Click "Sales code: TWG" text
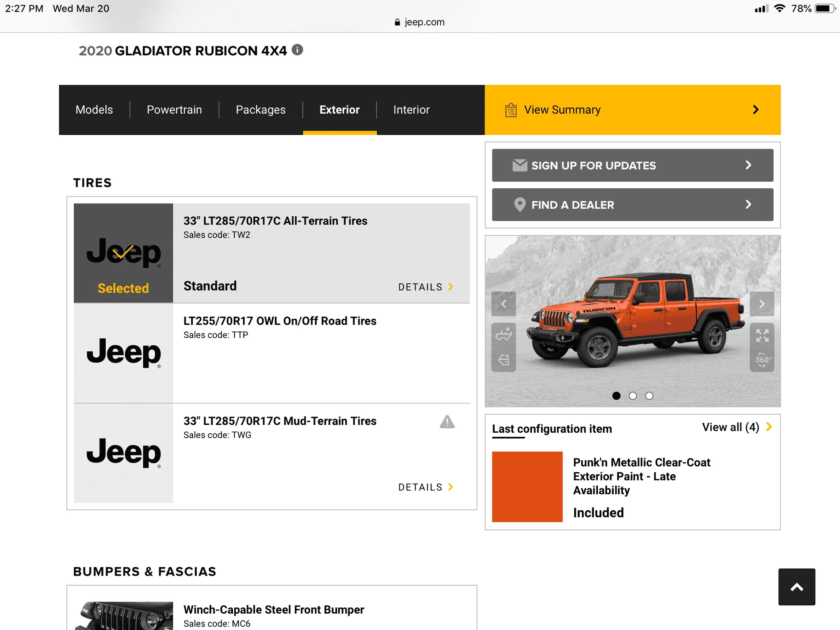Screen dimensions: 840x630 tap(217, 435)
